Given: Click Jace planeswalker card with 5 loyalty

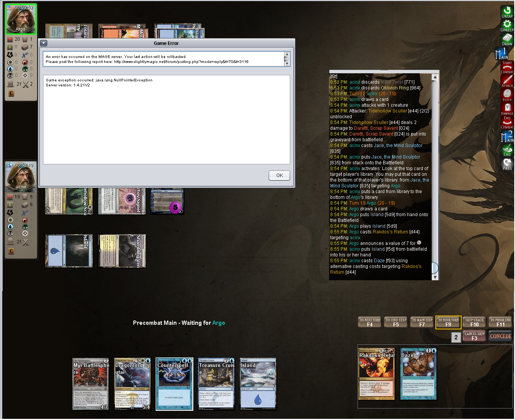Looking at the screenshot, I should [167, 201].
